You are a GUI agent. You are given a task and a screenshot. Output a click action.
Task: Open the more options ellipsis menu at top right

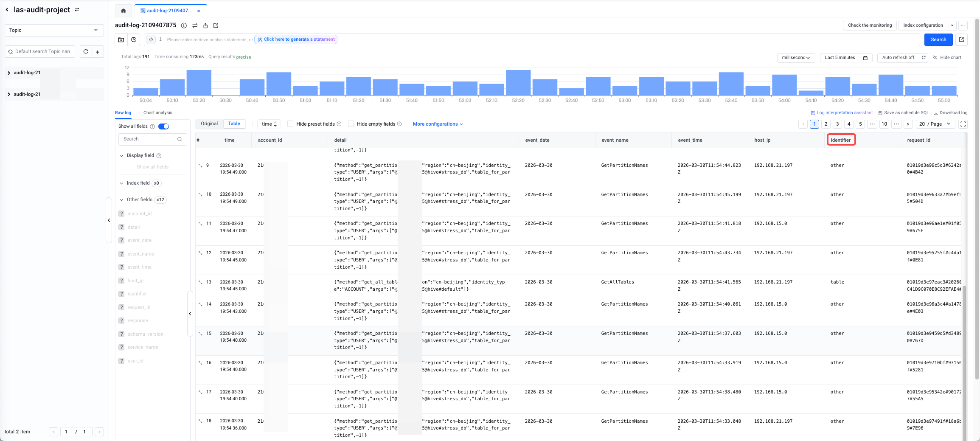point(963,25)
